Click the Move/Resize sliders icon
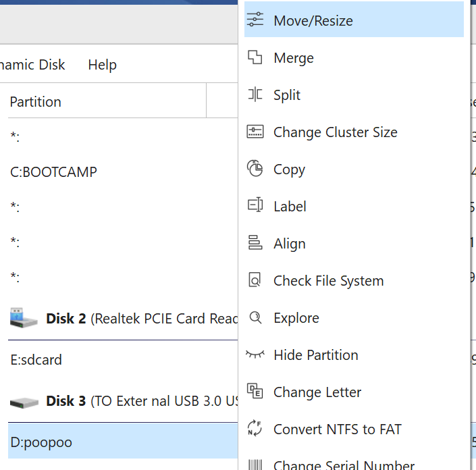 255,20
